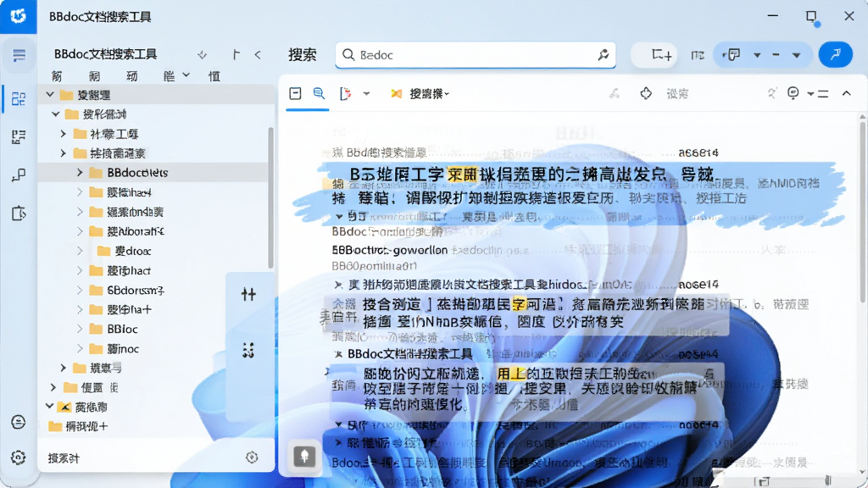Select the blue search-list icon in the results toolbar
The width and height of the screenshot is (868, 488).
(319, 93)
